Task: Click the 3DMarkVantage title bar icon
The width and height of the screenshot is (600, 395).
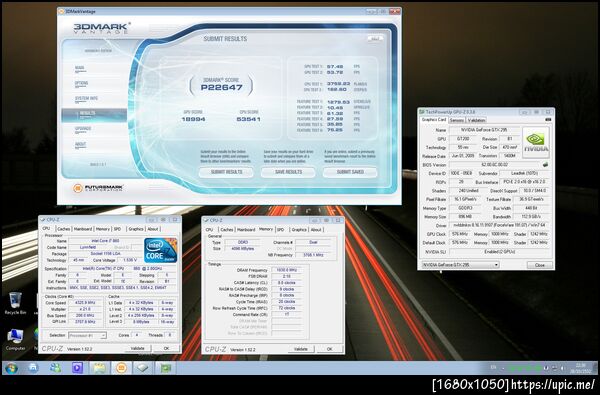Action: (x=61, y=11)
